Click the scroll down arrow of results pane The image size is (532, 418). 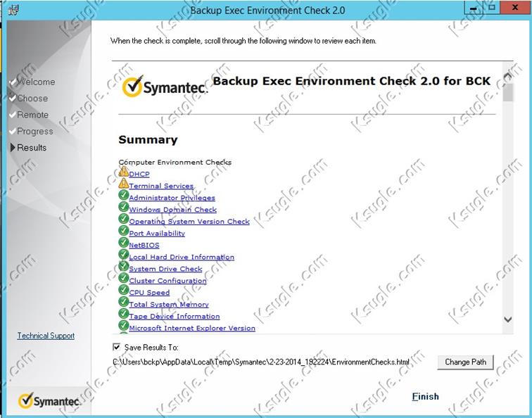(508, 319)
